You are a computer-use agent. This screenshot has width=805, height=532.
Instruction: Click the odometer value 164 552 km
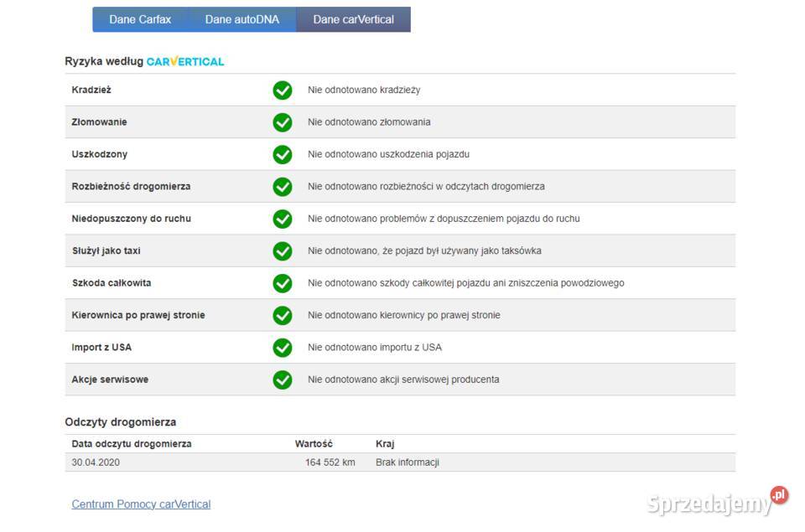tap(330, 462)
